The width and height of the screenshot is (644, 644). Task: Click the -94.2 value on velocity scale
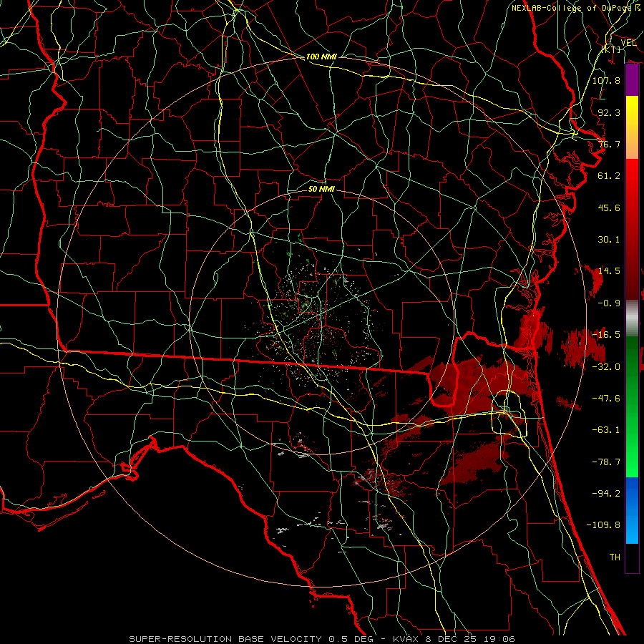tap(606, 493)
